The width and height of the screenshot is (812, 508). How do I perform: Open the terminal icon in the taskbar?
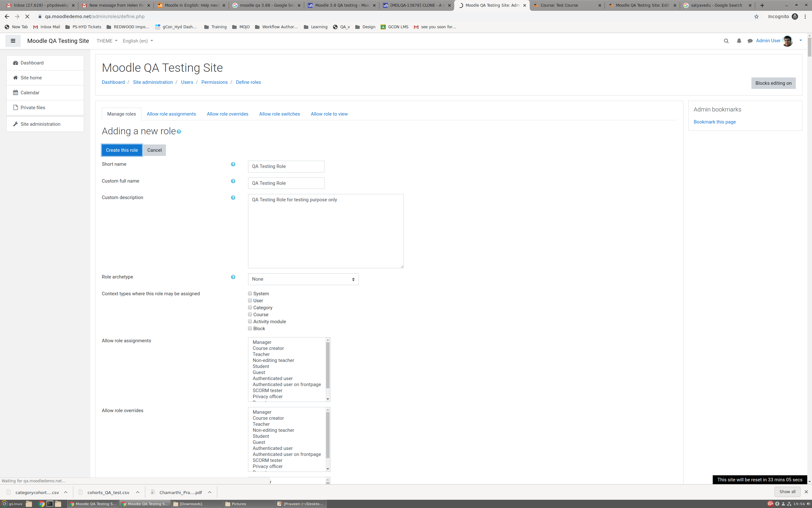[50, 504]
